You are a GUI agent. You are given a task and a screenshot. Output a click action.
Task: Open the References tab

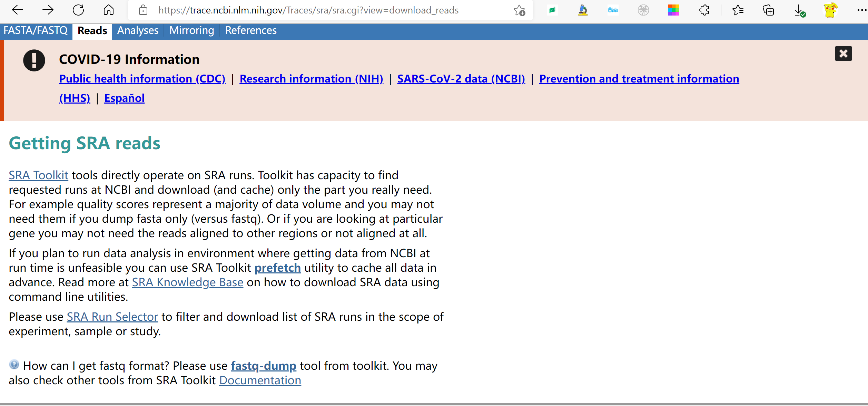tap(251, 31)
